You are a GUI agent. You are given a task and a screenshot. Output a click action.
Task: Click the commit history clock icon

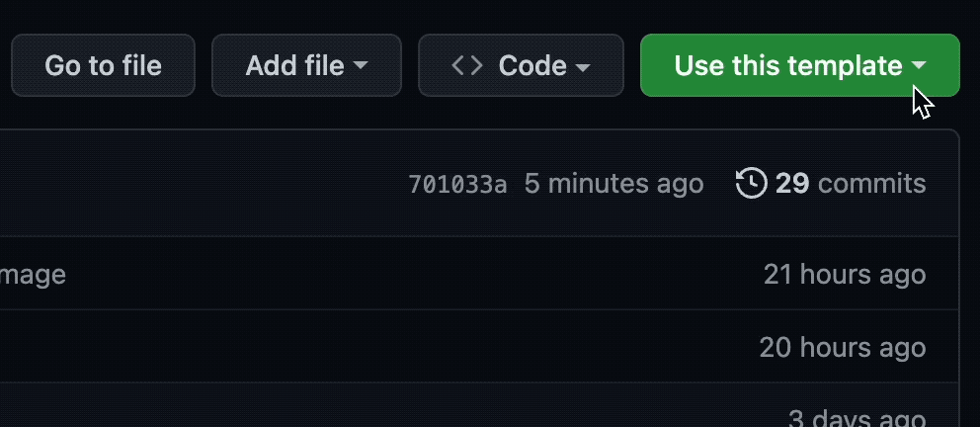click(751, 183)
